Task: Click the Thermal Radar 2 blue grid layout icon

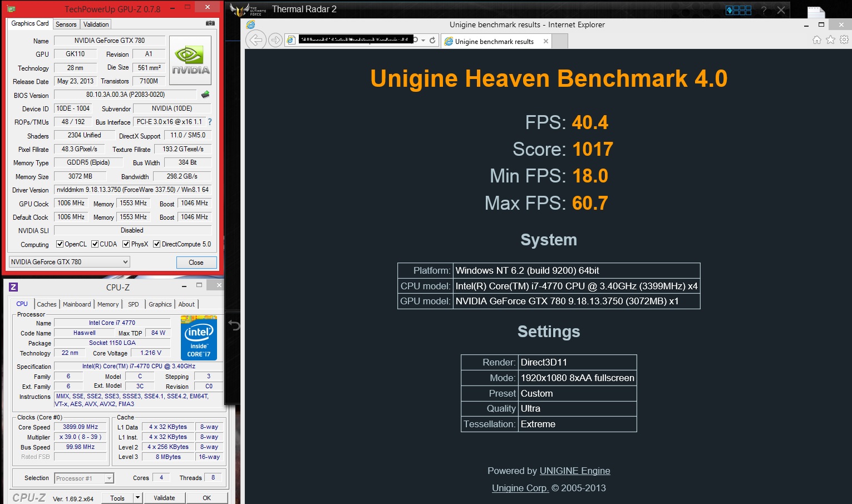Action: [738, 10]
